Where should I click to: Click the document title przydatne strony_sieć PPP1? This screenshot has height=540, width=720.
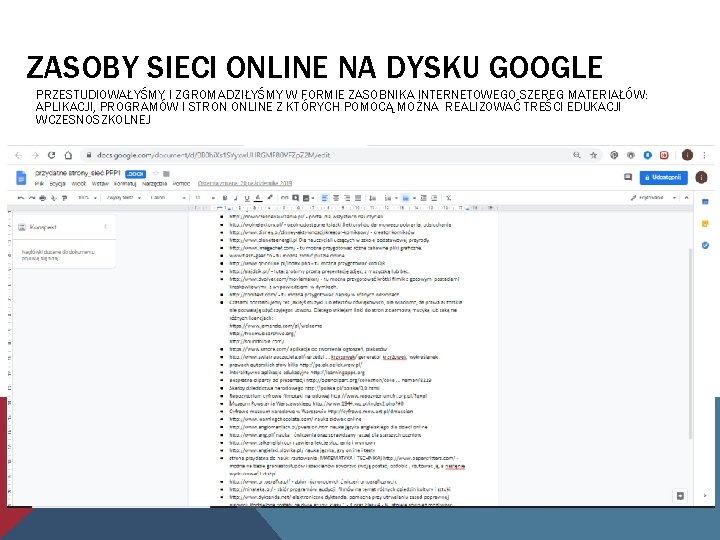(78, 173)
